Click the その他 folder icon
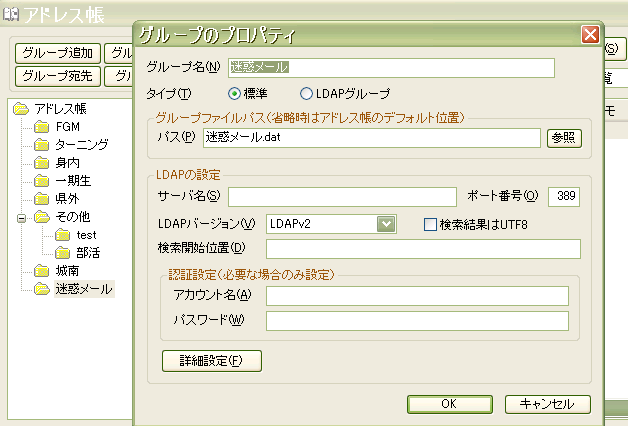The width and height of the screenshot is (628, 426). [42, 217]
